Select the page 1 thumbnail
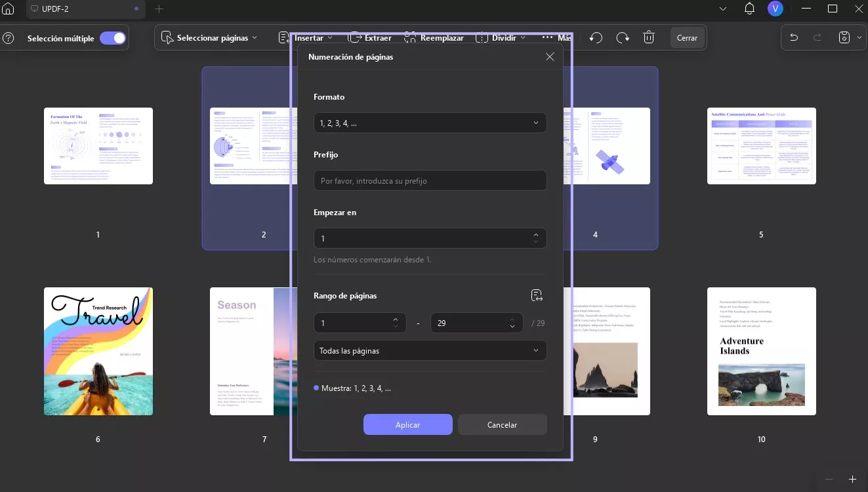This screenshot has width=868, height=492. pyautogui.click(x=98, y=146)
